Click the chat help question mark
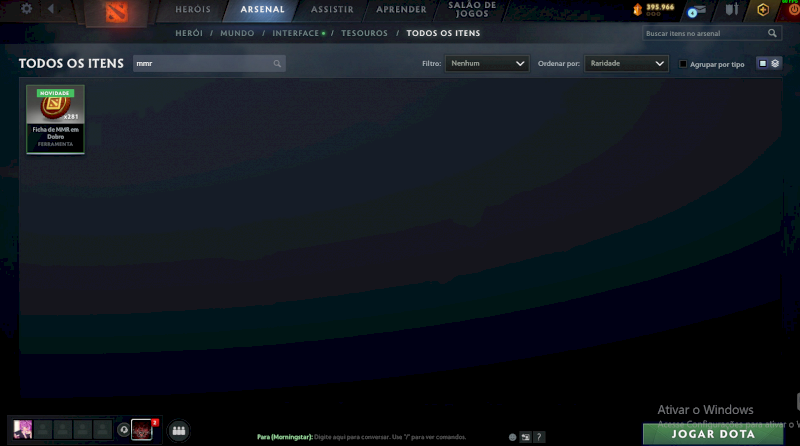 click(539, 437)
